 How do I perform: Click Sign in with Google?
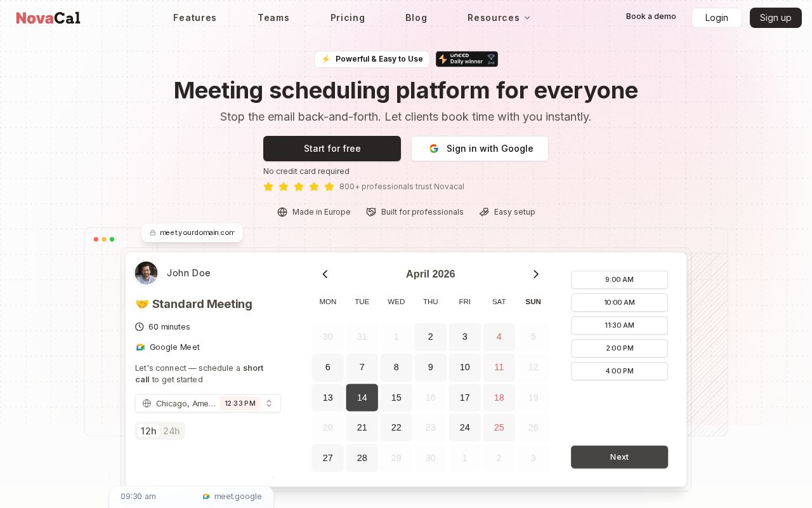click(480, 149)
